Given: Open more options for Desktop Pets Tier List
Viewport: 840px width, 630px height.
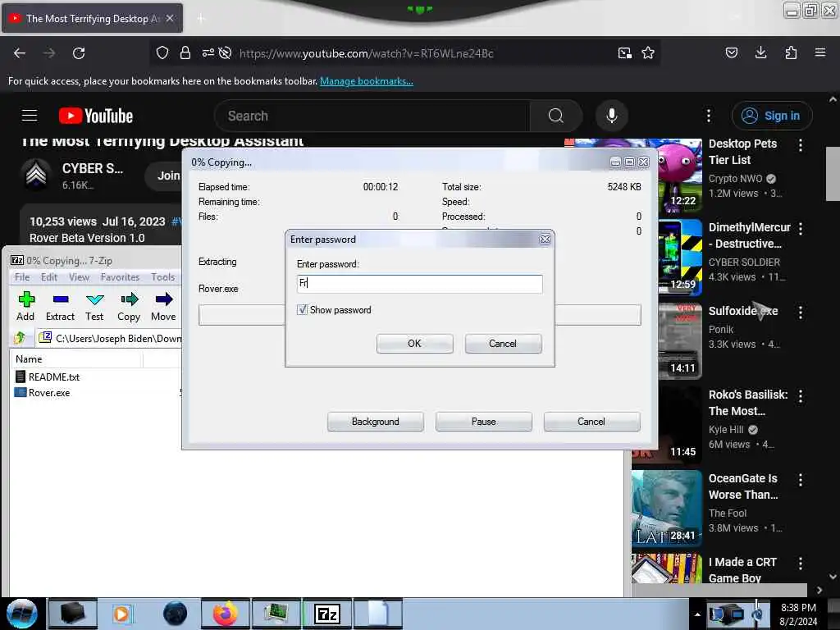Looking at the screenshot, I should pyautogui.click(x=801, y=144).
